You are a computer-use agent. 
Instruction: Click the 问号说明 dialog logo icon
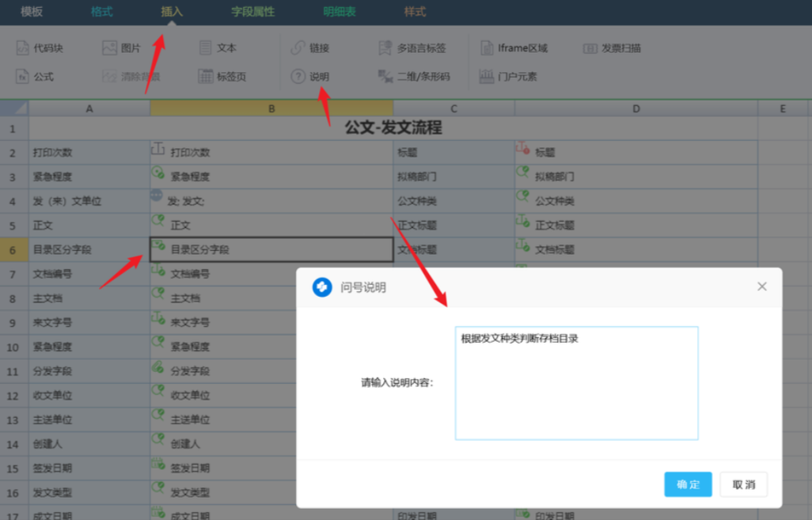click(321, 287)
